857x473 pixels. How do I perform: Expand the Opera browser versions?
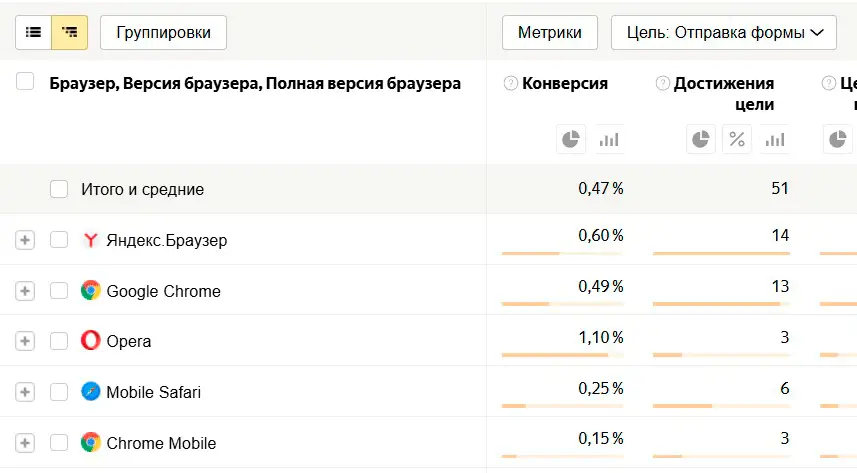point(25,341)
